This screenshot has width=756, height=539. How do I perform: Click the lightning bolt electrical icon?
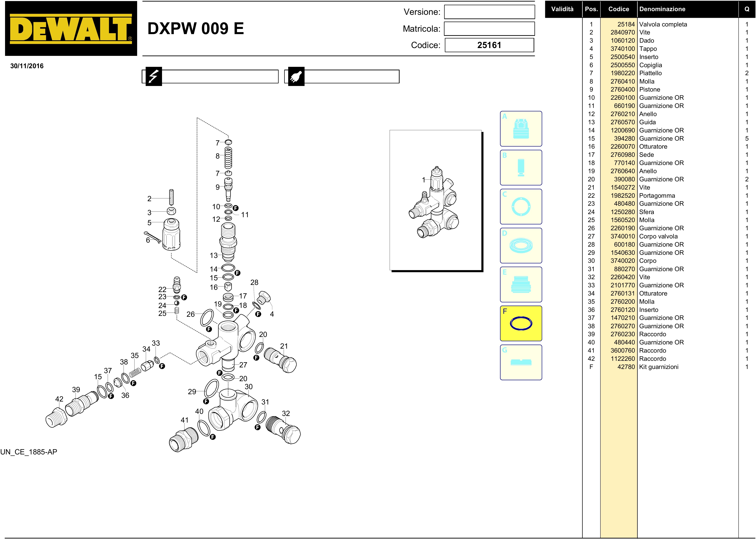point(153,77)
